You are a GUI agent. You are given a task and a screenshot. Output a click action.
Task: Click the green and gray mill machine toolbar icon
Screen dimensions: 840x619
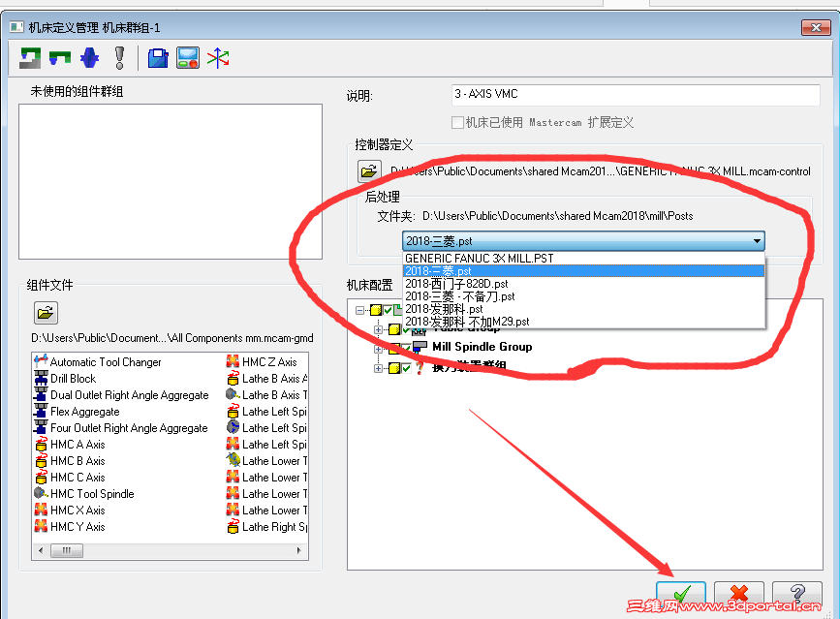[x=30, y=58]
